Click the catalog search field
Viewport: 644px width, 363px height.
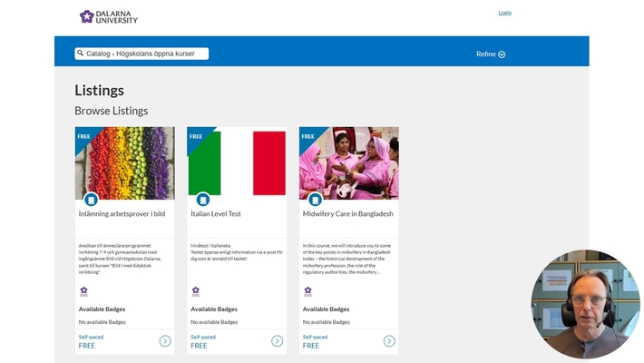coord(141,54)
